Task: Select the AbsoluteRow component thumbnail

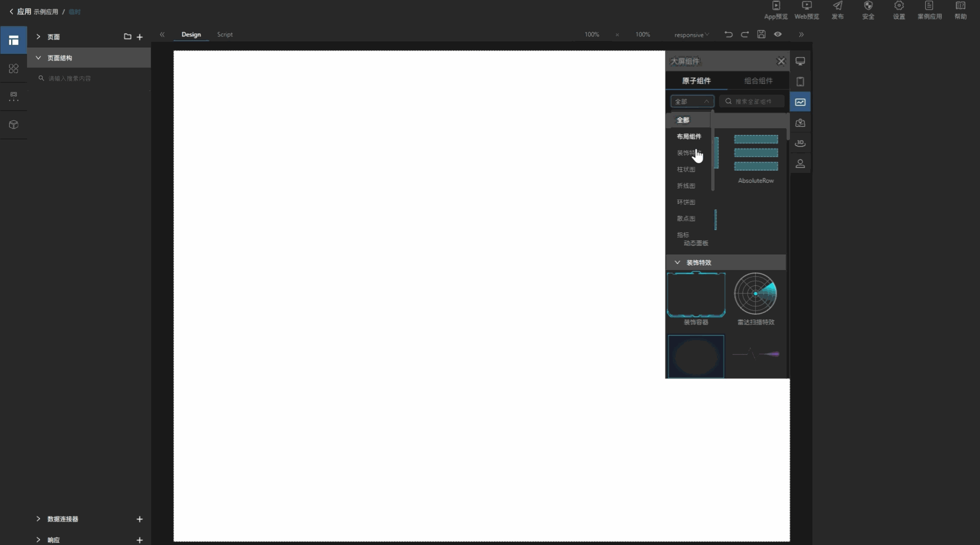Action: tap(756, 153)
